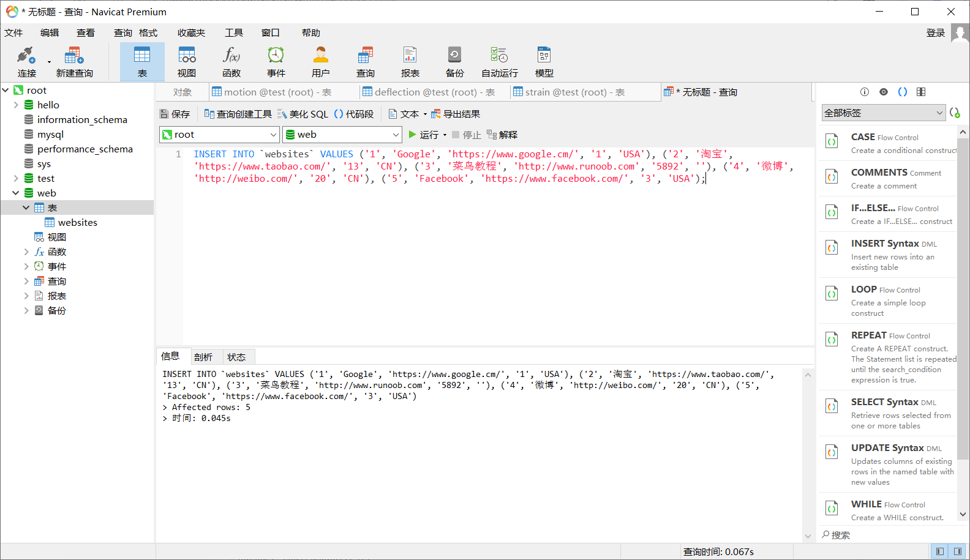This screenshot has width=970, height=560.
Task: Click the 搜索 snippet search field
Action: click(x=888, y=535)
